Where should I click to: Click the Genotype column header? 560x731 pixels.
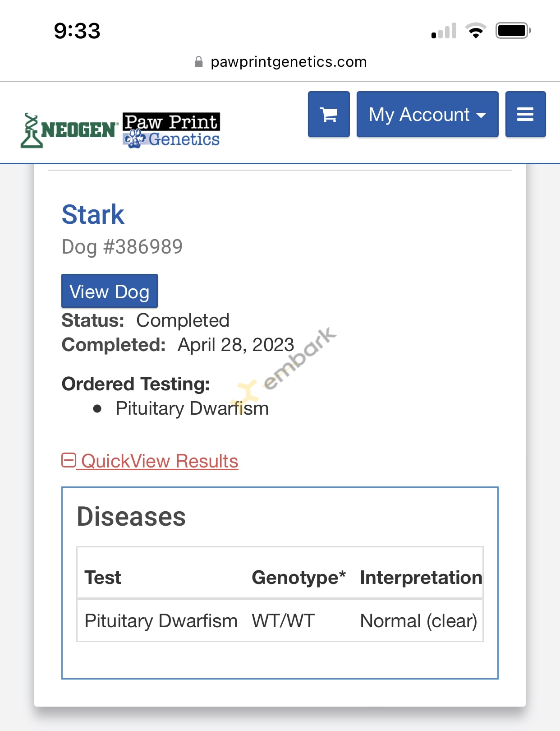point(298,578)
